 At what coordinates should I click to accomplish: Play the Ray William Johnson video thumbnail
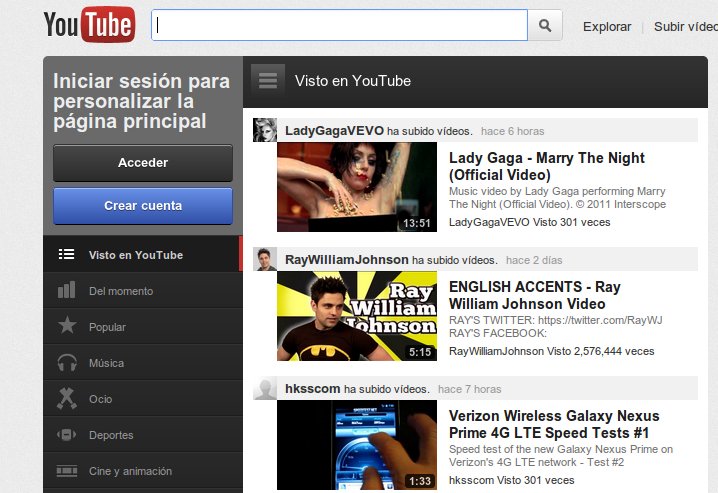[357, 316]
